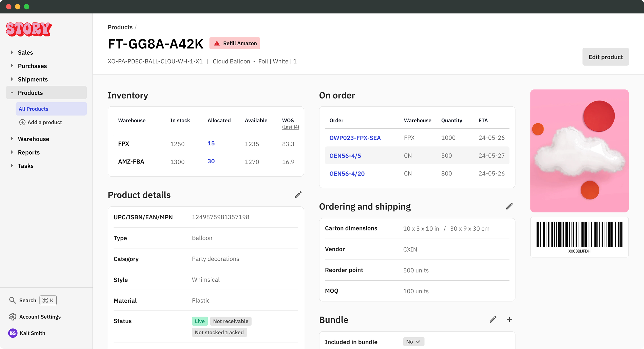The width and height of the screenshot is (644, 349).
Task: Click the Not stocked tracked tag
Action: [x=219, y=332]
